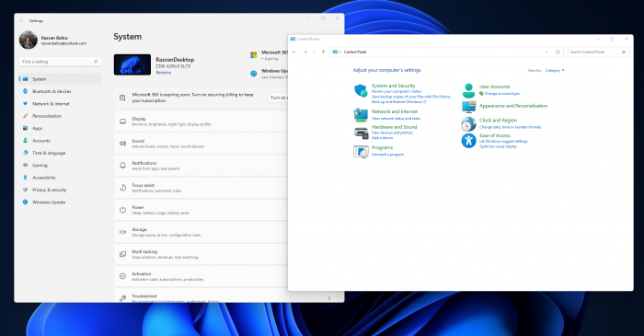The height and width of the screenshot is (336, 644).
Task: Open the Network and Internet heading link
Action: pos(395,111)
